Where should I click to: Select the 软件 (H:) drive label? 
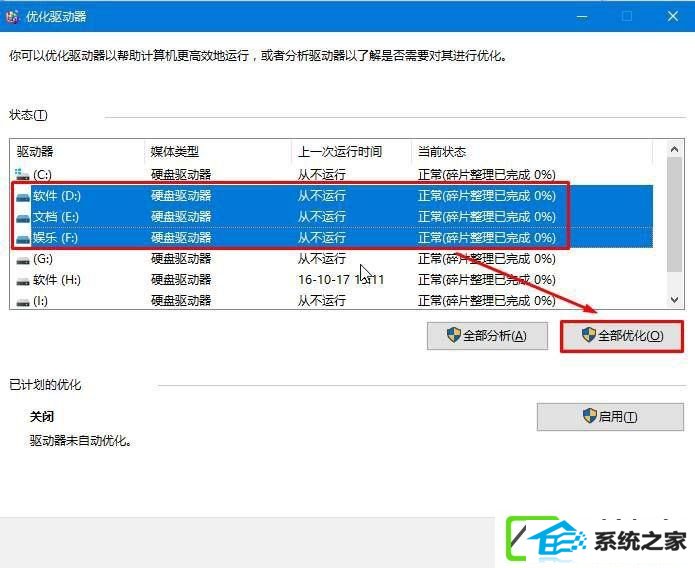point(57,280)
